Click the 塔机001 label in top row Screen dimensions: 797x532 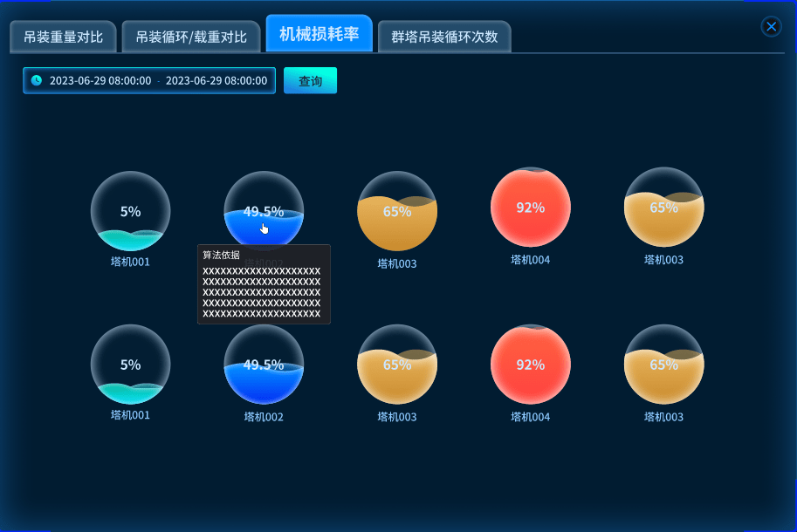[x=130, y=262]
